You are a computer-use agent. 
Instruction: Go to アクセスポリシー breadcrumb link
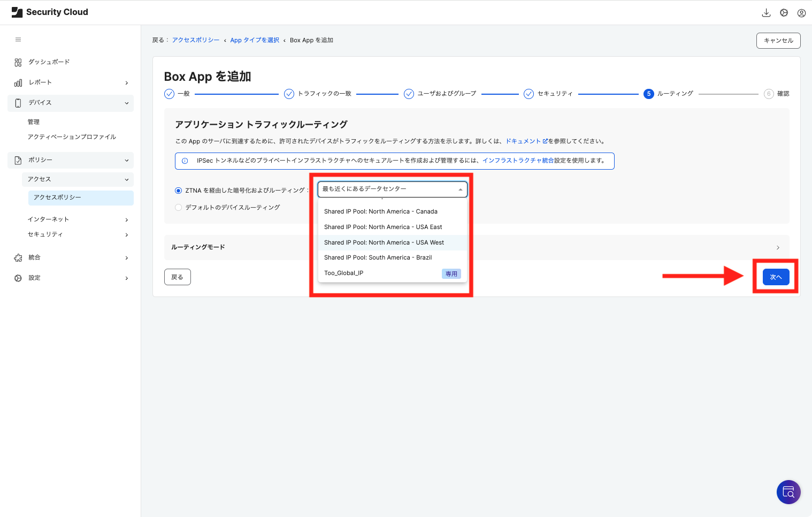click(196, 40)
